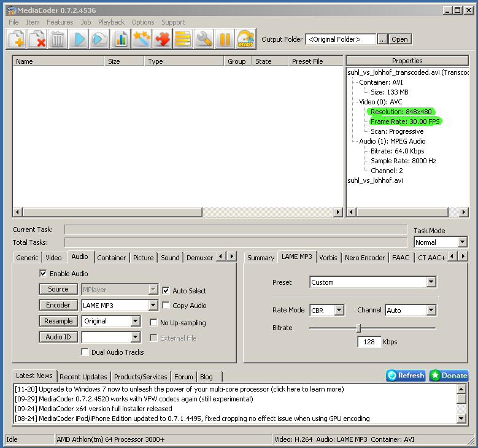Click the trash can Clear List icon
Viewport: 478px width, 448px height.
tap(58, 39)
